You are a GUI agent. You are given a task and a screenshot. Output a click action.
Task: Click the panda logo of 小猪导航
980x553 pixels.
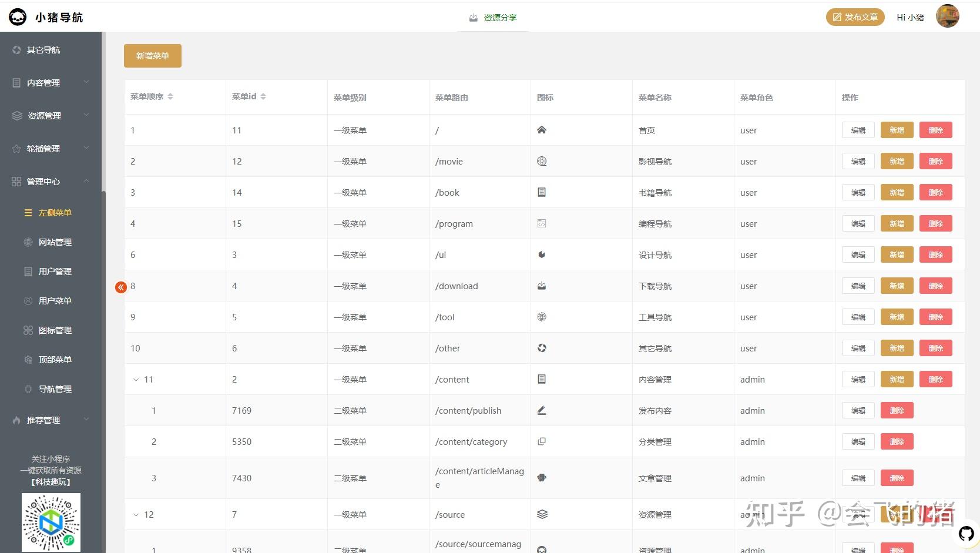pyautogui.click(x=17, y=16)
